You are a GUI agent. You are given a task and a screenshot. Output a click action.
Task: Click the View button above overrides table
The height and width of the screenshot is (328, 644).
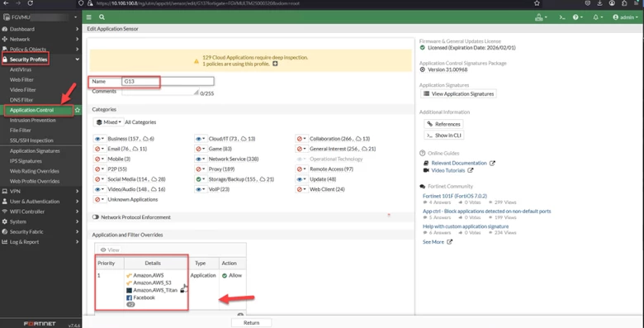[110, 250]
